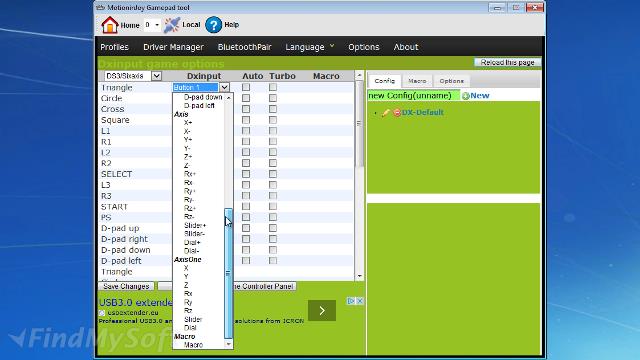Expand the Language menu
The height and width of the screenshot is (360, 640).
309,47
